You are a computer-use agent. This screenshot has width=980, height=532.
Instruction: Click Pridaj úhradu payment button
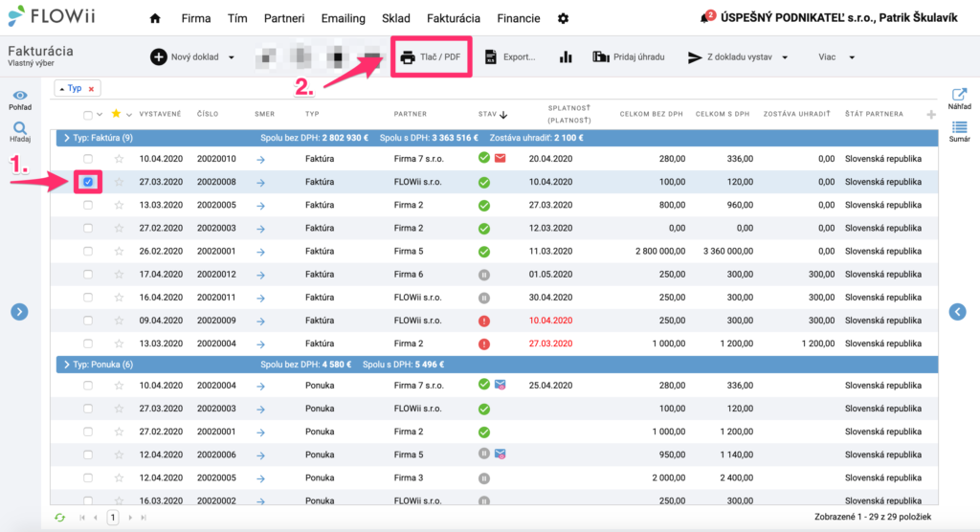pyautogui.click(x=629, y=56)
